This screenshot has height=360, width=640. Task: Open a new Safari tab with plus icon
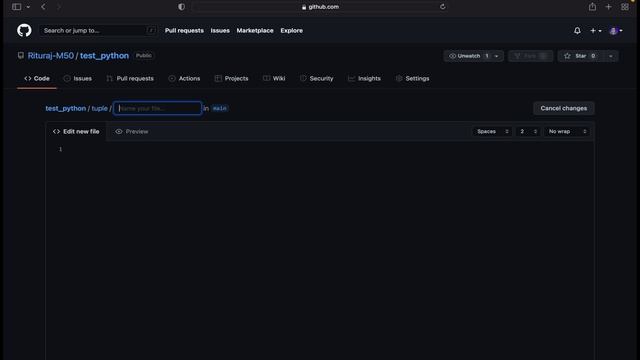click(x=608, y=7)
